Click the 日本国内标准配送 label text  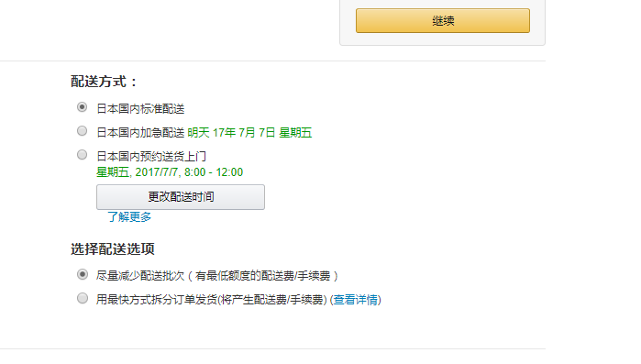[140, 109]
